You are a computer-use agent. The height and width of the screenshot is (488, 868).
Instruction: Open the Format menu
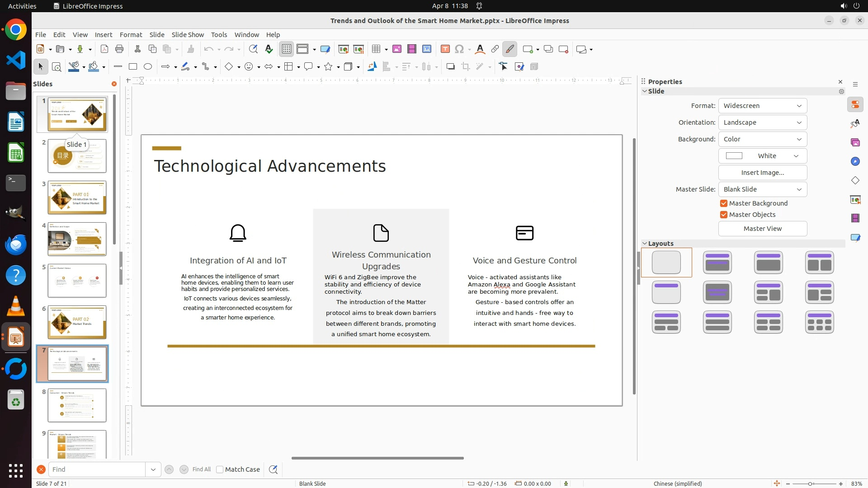[131, 35]
